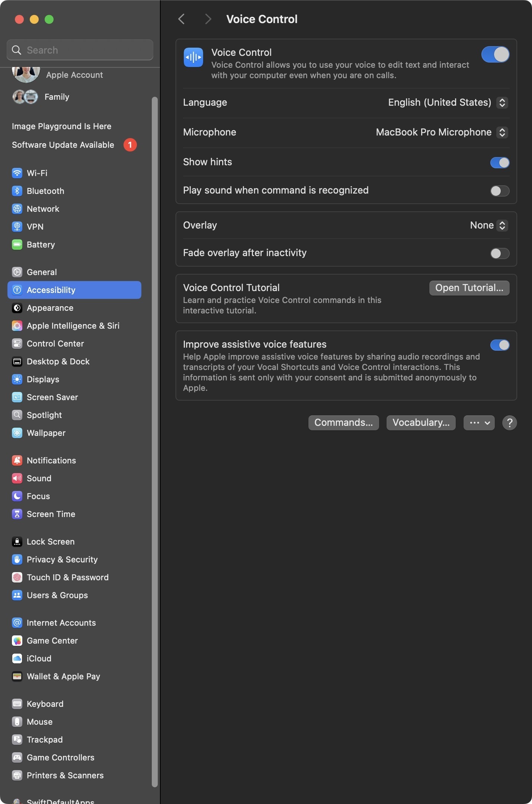Screen dimensions: 532x804
Task: Open the Overlay None dropdown
Action: point(489,225)
